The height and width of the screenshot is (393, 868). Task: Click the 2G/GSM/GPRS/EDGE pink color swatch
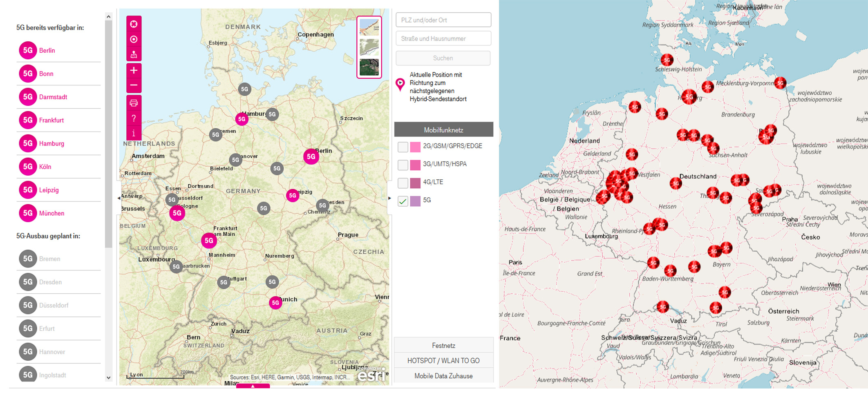(x=415, y=147)
